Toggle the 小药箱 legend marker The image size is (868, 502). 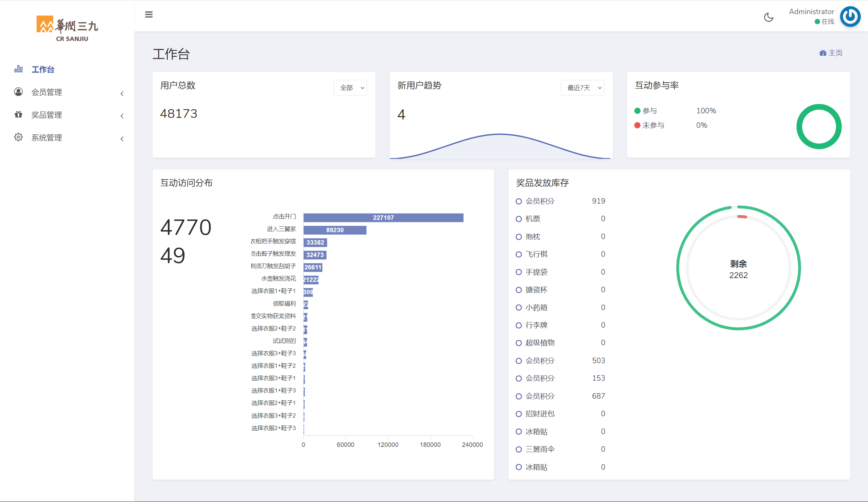pyautogui.click(x=518, y=307)
